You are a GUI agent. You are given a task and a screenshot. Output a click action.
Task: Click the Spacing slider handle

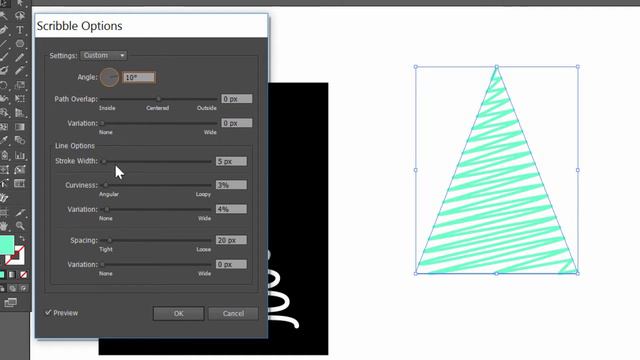click(x=109, y=240)
